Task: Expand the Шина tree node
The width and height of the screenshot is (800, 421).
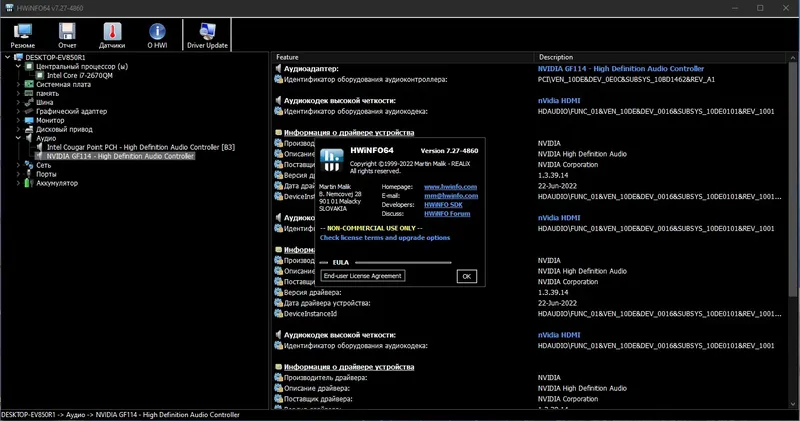Action: click(x=18, y=102)
